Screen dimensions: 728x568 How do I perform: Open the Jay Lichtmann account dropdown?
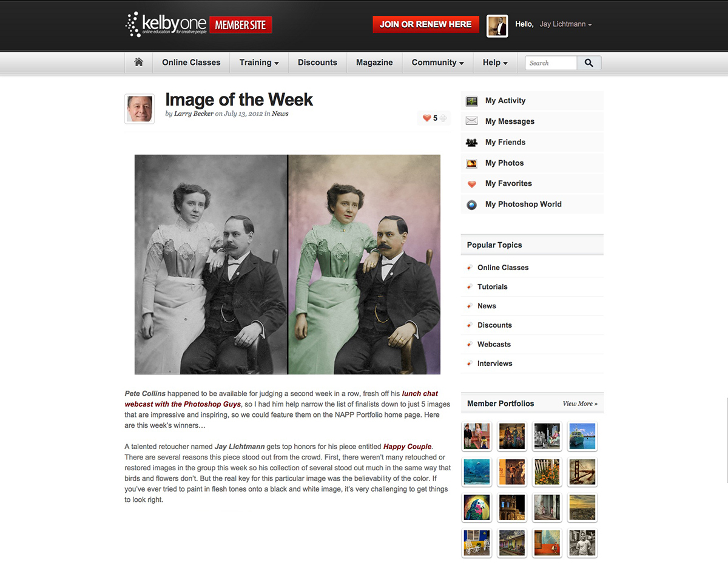pyautogui.click(x=565, y=24)
